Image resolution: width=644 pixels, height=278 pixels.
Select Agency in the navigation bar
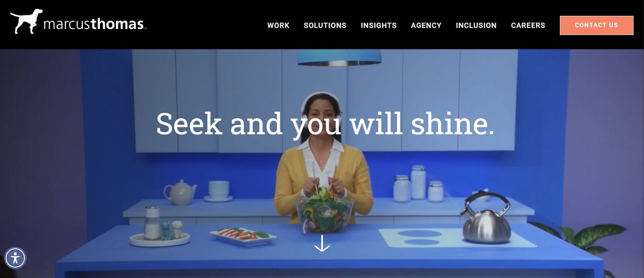click(x=426, y=25)
